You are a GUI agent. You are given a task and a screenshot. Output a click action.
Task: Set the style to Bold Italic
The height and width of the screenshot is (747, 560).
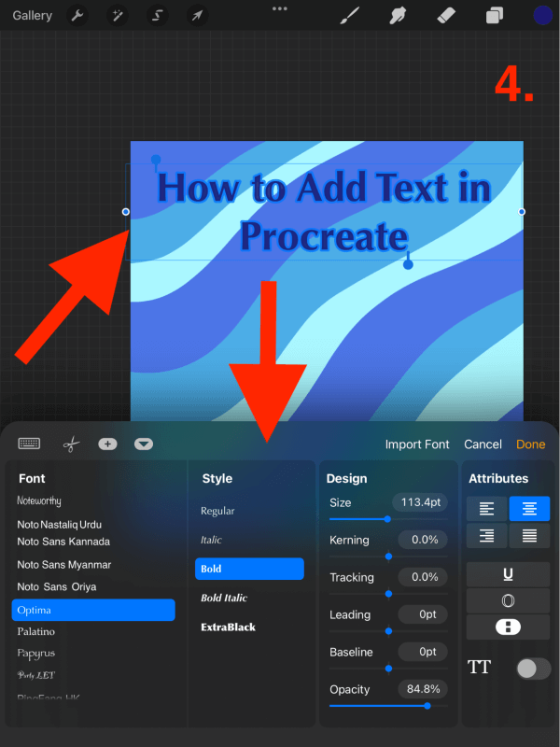[x=224, y=598]
